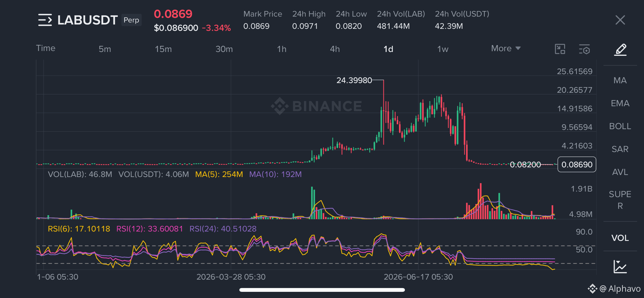Tap the red last price 0.0869
Image resolution: width=644 pixels, height=298 pixels.
(x=173, y=14)
